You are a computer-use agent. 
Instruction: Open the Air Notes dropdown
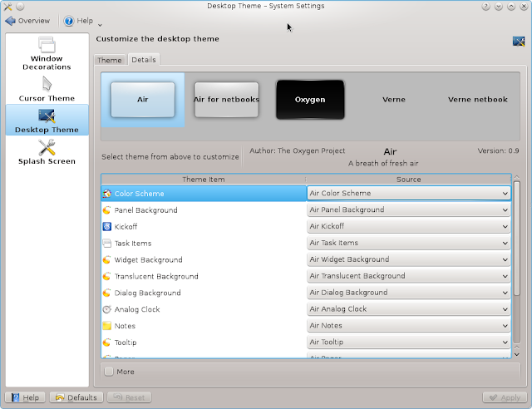point(409,326)
